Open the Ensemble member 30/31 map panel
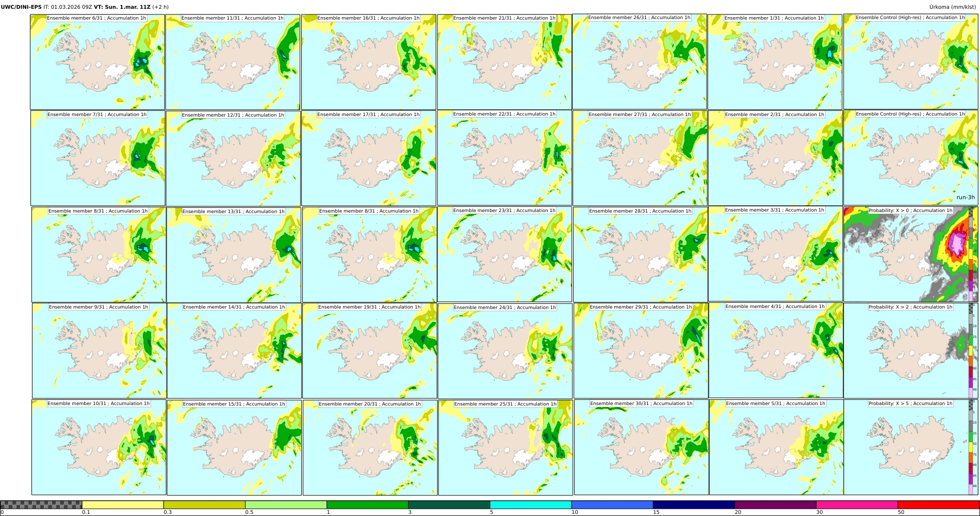 tap(641, 447)
